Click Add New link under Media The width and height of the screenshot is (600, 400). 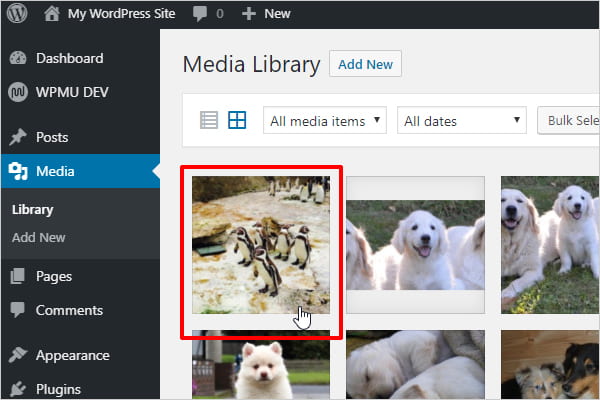[38, 237]
